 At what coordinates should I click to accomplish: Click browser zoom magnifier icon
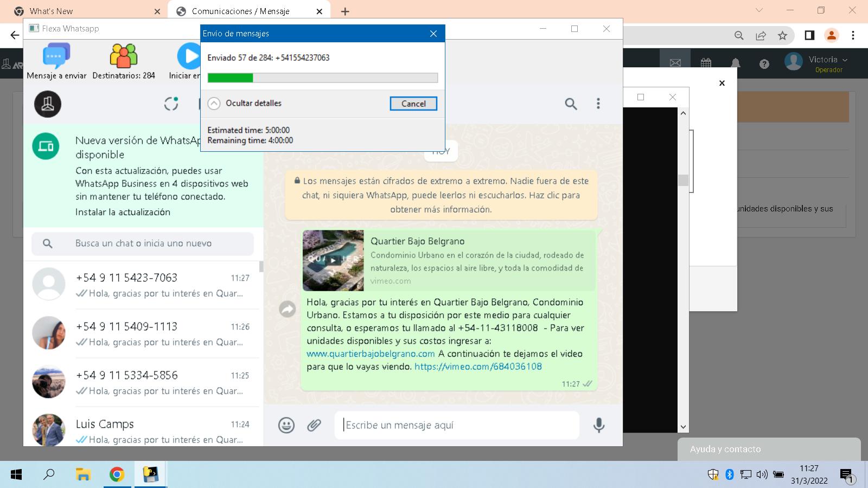point(739,35)
